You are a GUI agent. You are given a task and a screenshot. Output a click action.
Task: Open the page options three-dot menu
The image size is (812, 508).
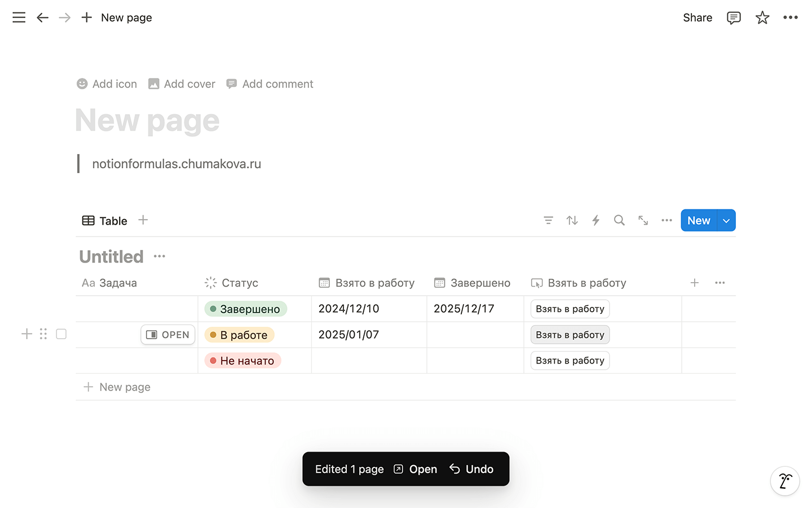click(791, 17)
